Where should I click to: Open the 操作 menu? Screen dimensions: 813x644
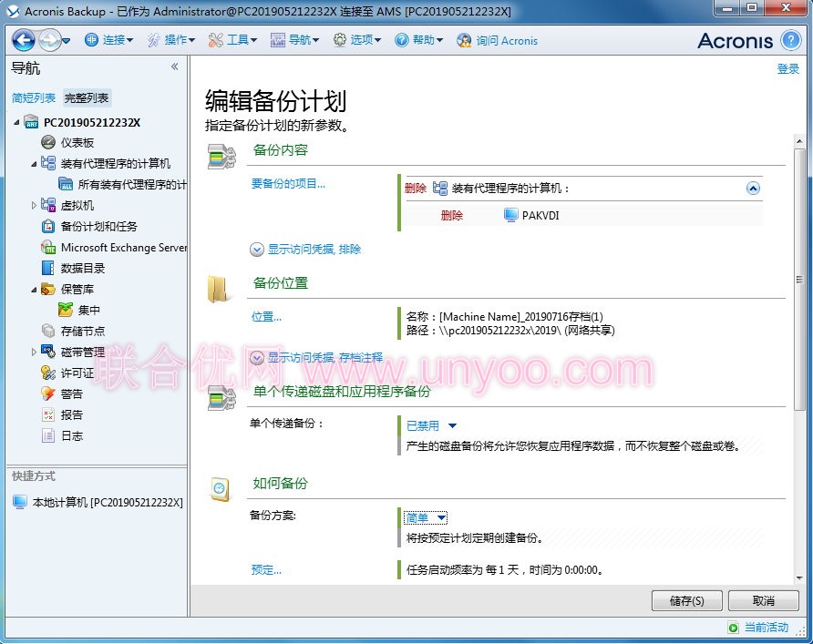click(x=171, y=40)
